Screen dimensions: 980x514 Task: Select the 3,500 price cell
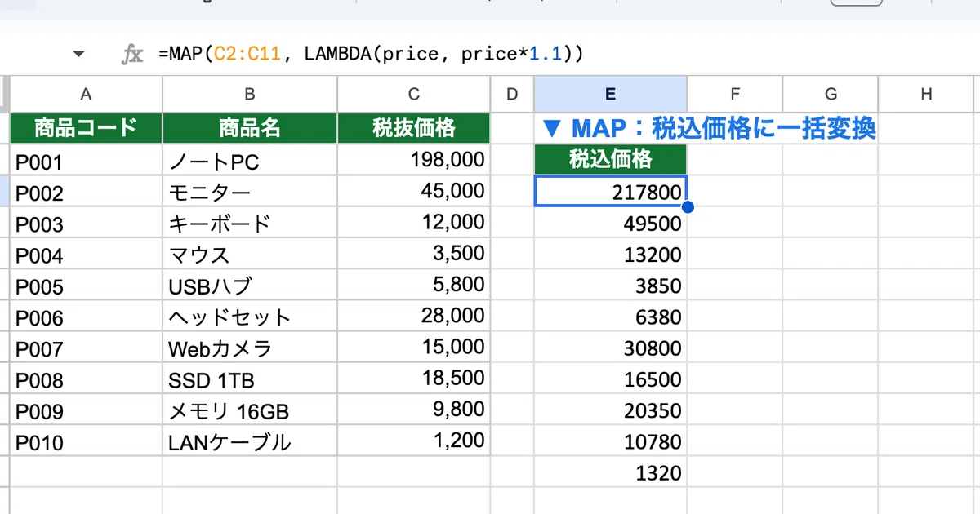pos(414,254)
